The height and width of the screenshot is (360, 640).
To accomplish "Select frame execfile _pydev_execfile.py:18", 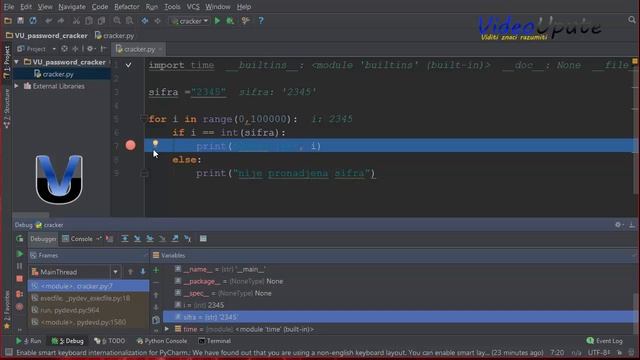I will [89, 298].
